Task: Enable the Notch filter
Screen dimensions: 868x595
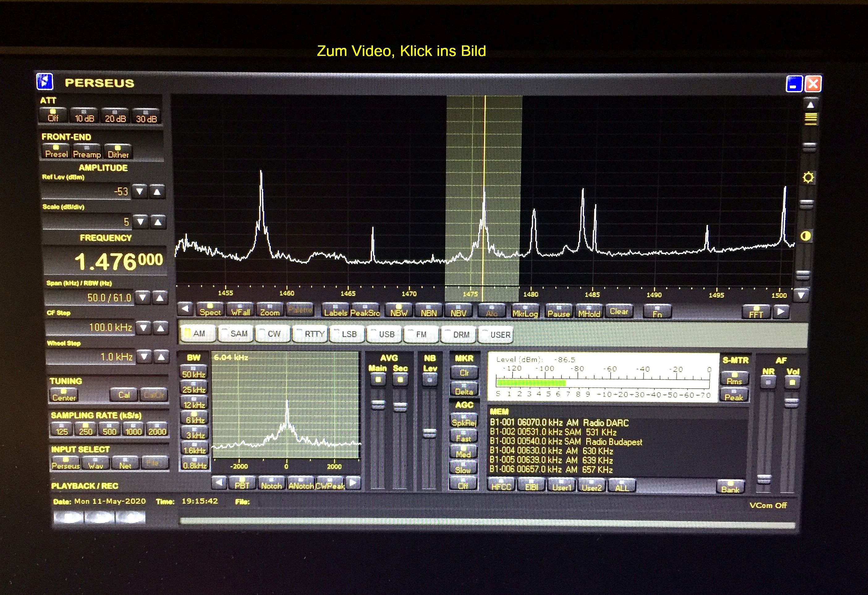Action: click(x=272, y=483)
